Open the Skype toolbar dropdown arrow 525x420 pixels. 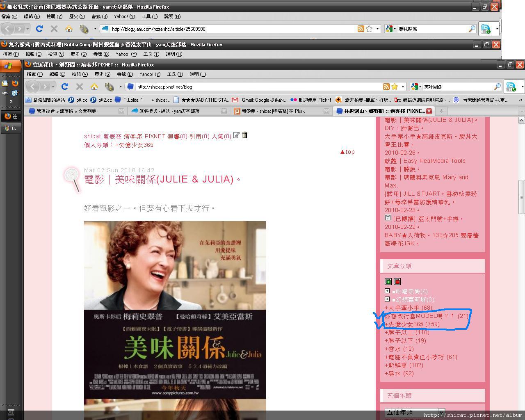(522, 87)
